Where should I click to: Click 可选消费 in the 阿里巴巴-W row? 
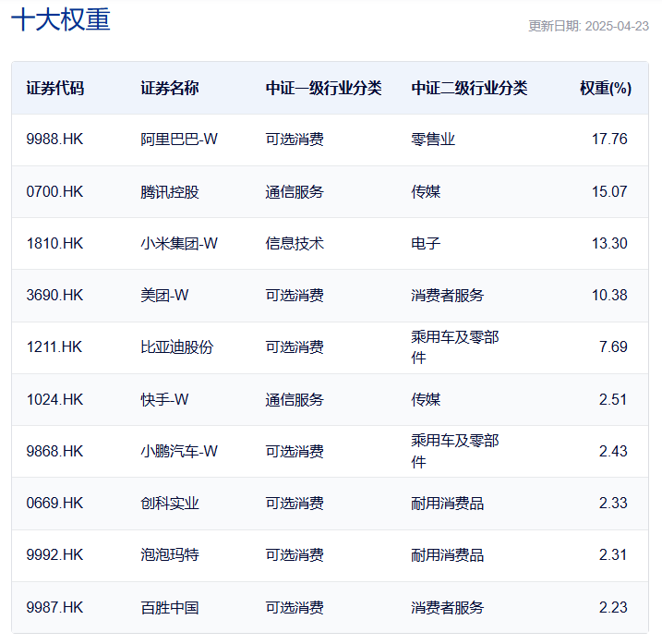click(295, 139)
